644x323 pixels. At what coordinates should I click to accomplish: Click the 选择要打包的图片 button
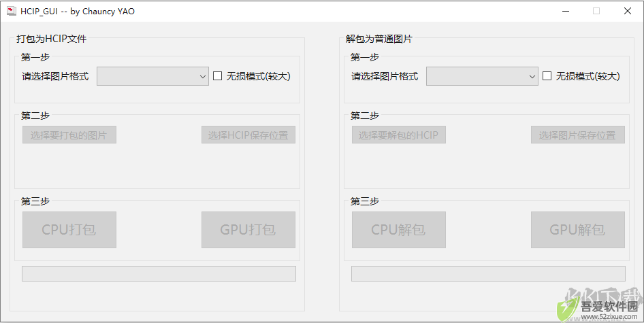click(x=69, y=135)
